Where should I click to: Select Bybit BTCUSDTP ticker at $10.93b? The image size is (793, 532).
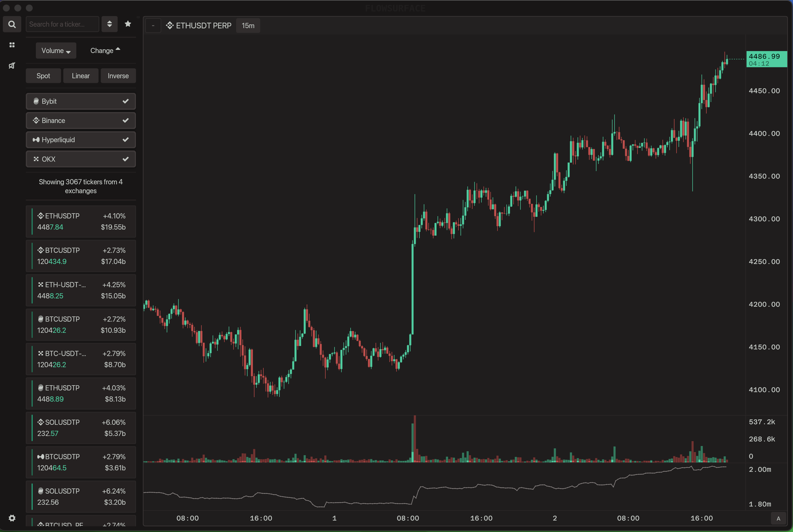pos(81,325)
